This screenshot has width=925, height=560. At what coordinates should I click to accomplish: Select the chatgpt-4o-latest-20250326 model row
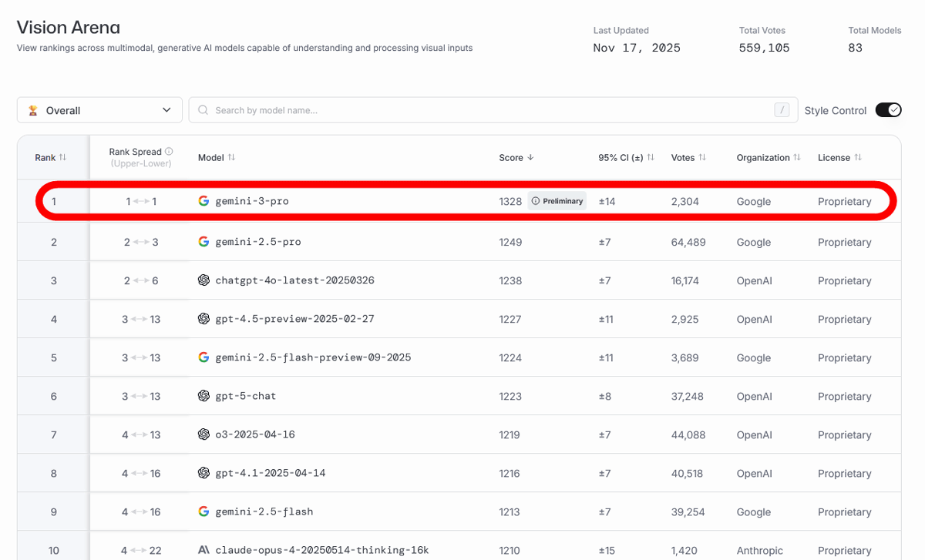point(294,280)
